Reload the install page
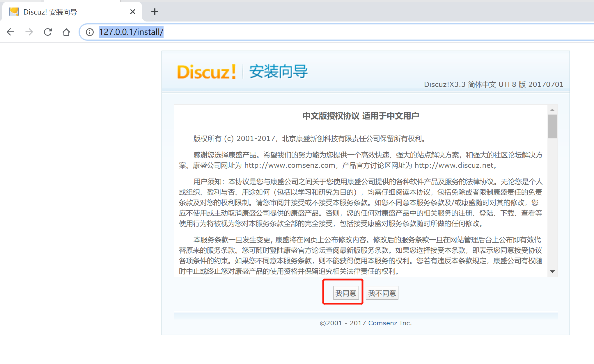 click(48, 32)
